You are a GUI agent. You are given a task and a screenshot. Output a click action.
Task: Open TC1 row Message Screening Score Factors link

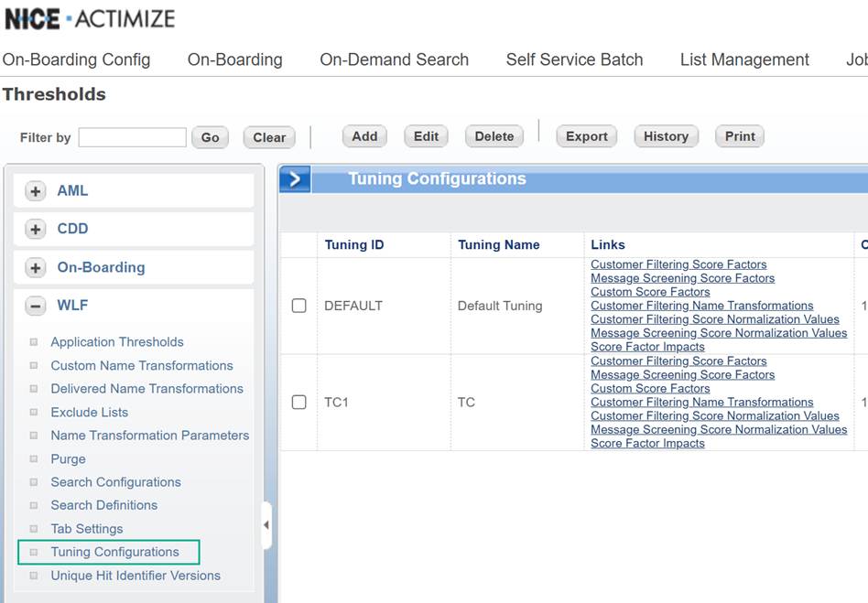tap(682, 374)
